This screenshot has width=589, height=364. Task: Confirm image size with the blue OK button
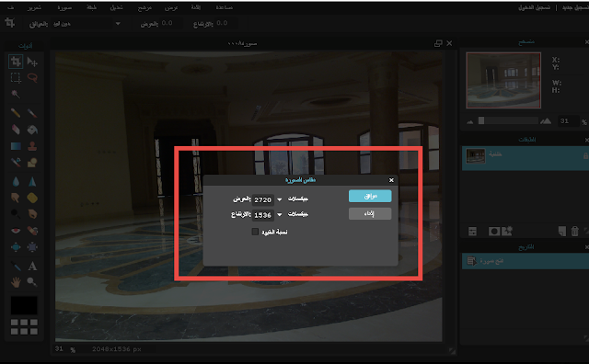[370, 196]
